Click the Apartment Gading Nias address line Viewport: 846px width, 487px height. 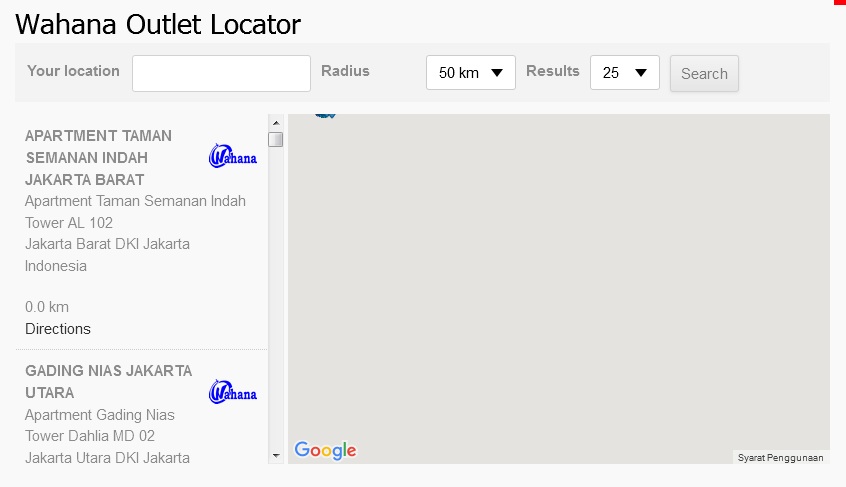pos(100,415)
